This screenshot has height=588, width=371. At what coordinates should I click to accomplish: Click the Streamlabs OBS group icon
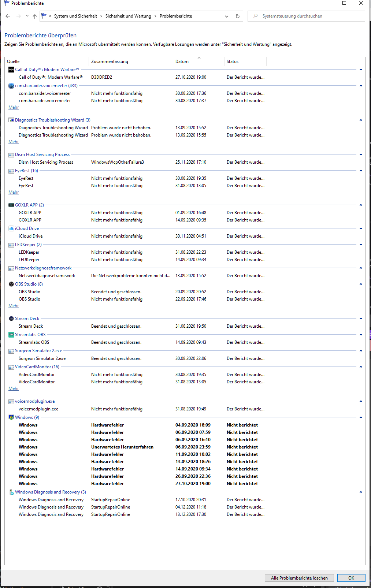[x=11, y=335]
